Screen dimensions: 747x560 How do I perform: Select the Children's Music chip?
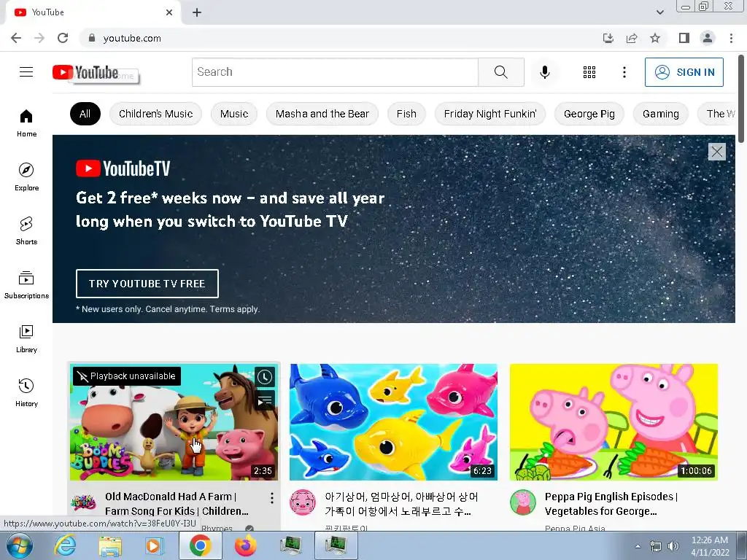[x=156, y=114]
